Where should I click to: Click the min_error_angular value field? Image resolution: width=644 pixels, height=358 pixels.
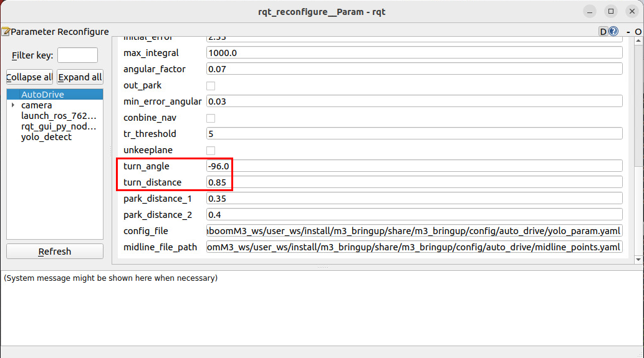pyautogui.click(x=415, y=101)
